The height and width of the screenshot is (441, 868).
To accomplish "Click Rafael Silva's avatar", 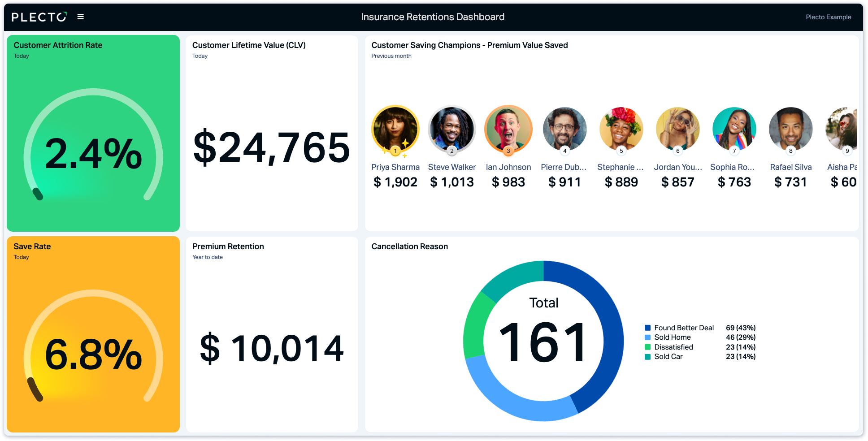I will [x=791, y=129].
